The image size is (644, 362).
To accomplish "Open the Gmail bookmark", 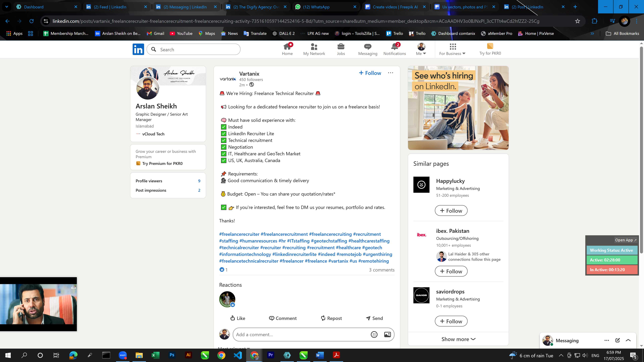I will point(155,34).
